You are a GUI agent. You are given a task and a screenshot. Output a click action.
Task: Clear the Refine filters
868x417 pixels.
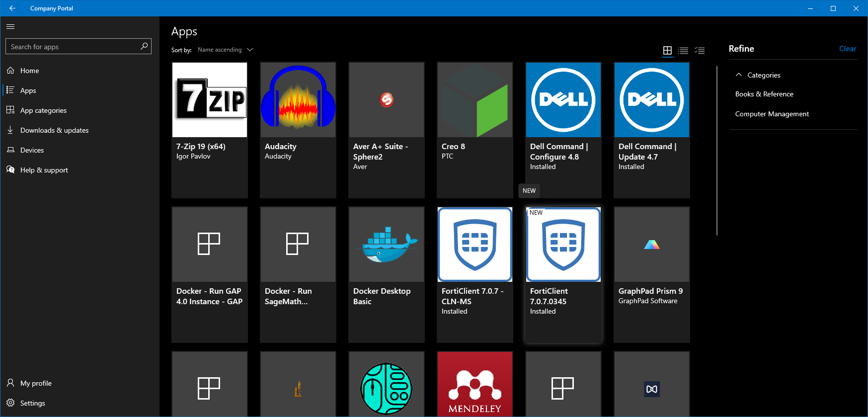848,49
